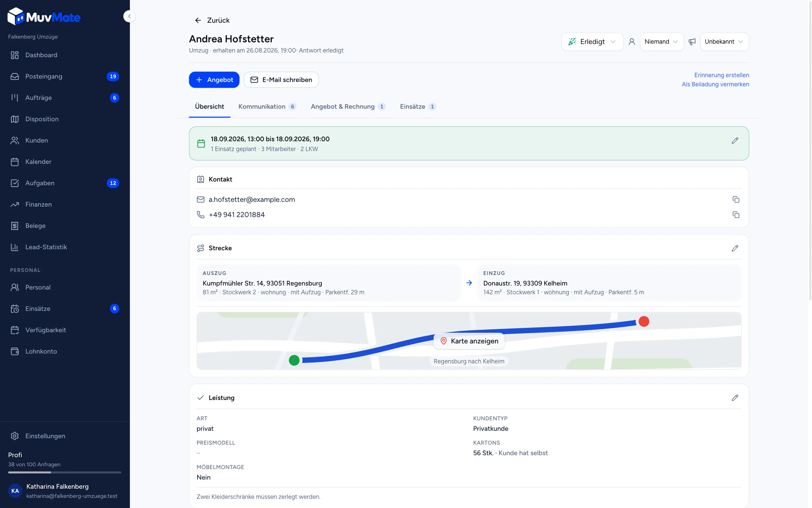Go back with the Zurück link
812x508 pixels.
click(x=212, y=20)
